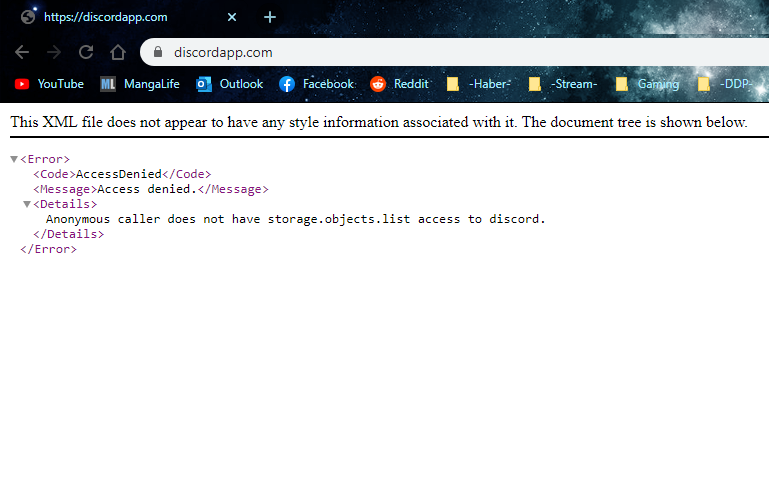The height and width of the screenshot is (491, 769).
Task: View site info via the padlock icon
Action: point(158,52)
